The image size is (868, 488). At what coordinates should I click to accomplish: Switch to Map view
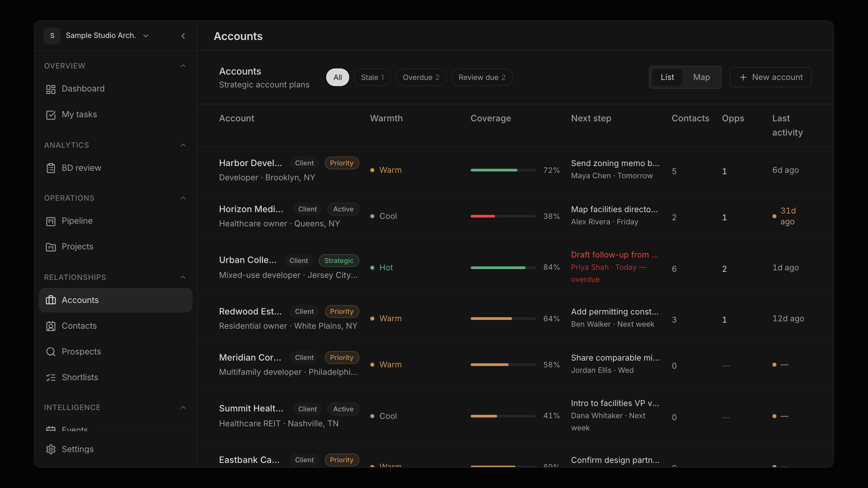(x=701, y=77)
